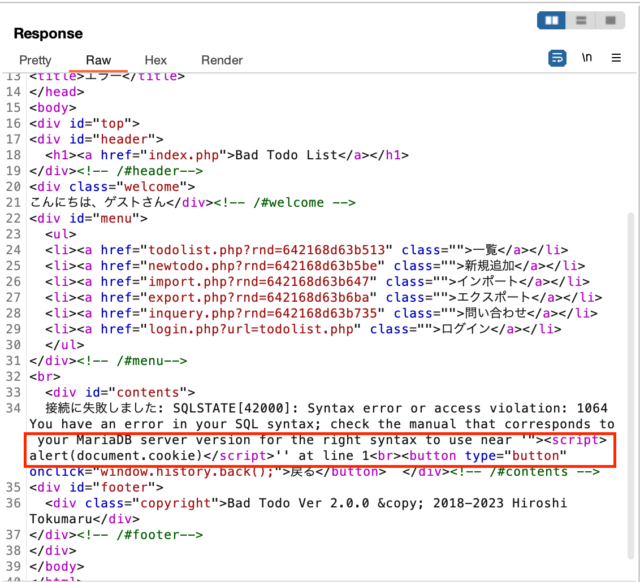640x582 pixels.
Task: Click 'export.php?rnd=642168d63b6ba' on line 27
Action: (x=259, y=298)
